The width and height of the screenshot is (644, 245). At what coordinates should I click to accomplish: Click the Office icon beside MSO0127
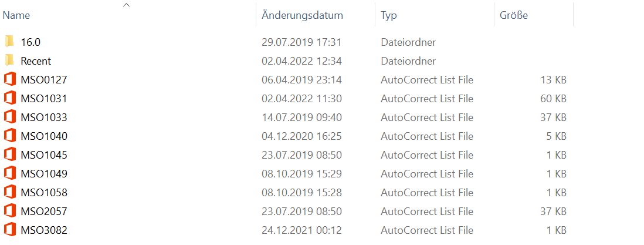click(x=10, y=79)
